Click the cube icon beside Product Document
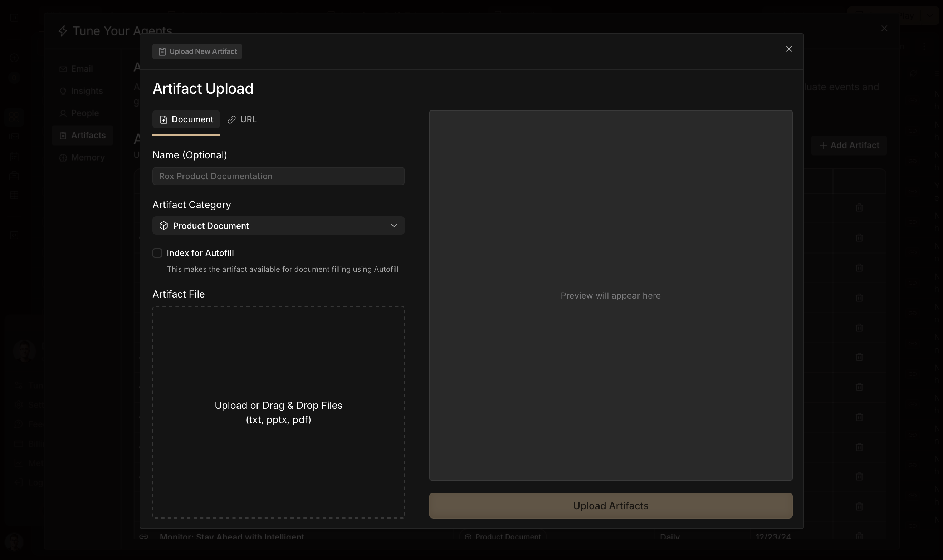 163,226
